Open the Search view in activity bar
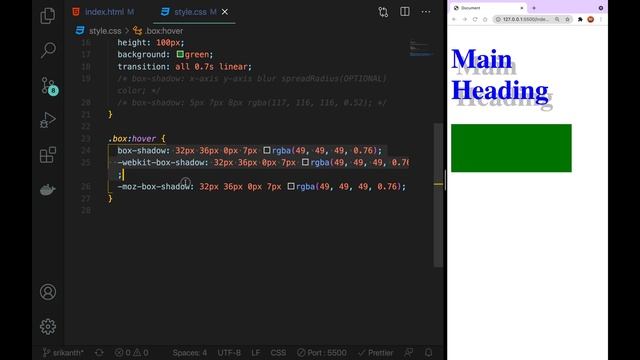 [48, 50]
